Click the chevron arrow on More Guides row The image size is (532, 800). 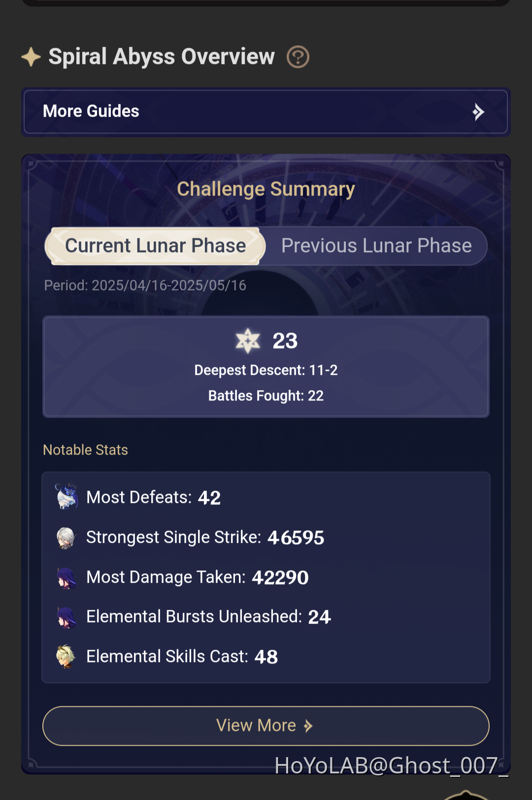(x=477, y=112)
